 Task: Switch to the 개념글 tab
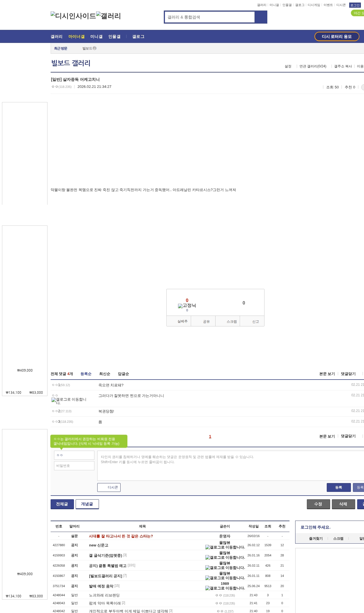coord(87,504)
